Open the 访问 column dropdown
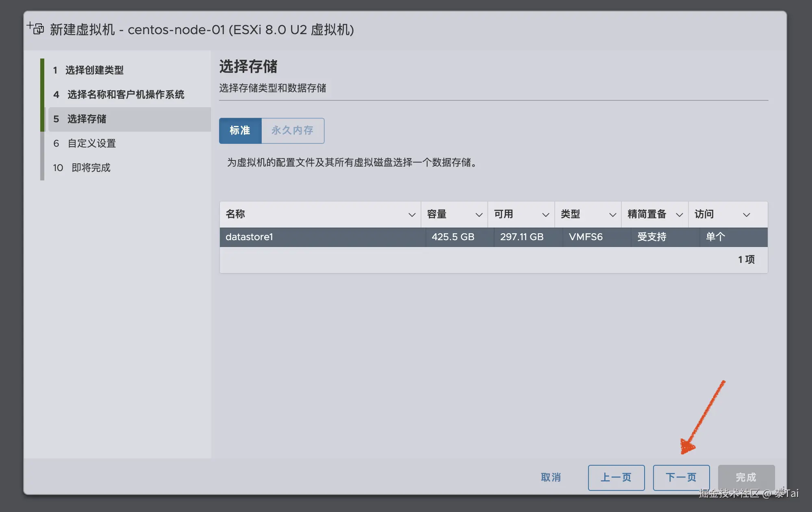 pyautogui.click(x=747, y=214)
